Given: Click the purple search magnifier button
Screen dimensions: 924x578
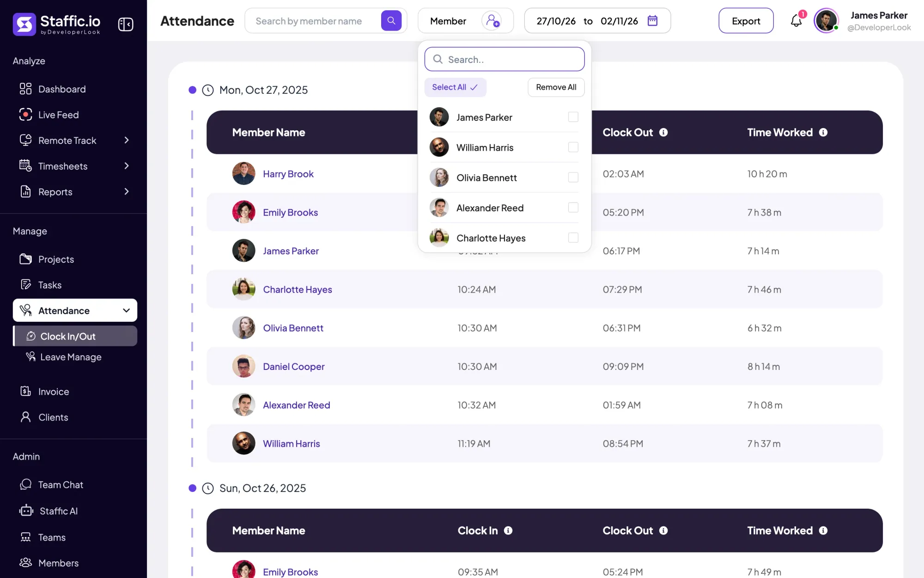Looking at the screenshot, I should 391,21.
